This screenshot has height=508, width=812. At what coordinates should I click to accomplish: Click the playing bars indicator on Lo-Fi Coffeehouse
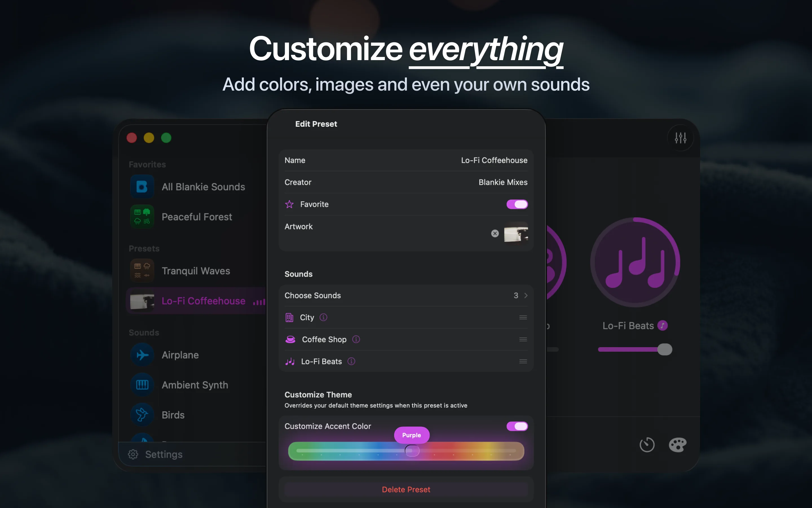click(259, 301)
